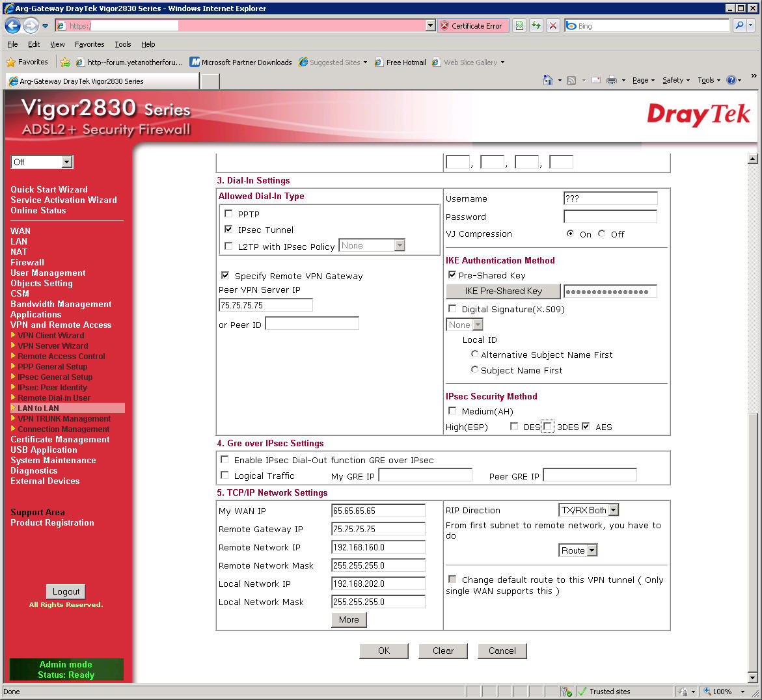Open the Certificate Error security report
Screen dimensions: 762x700
(x=473, y=26)
